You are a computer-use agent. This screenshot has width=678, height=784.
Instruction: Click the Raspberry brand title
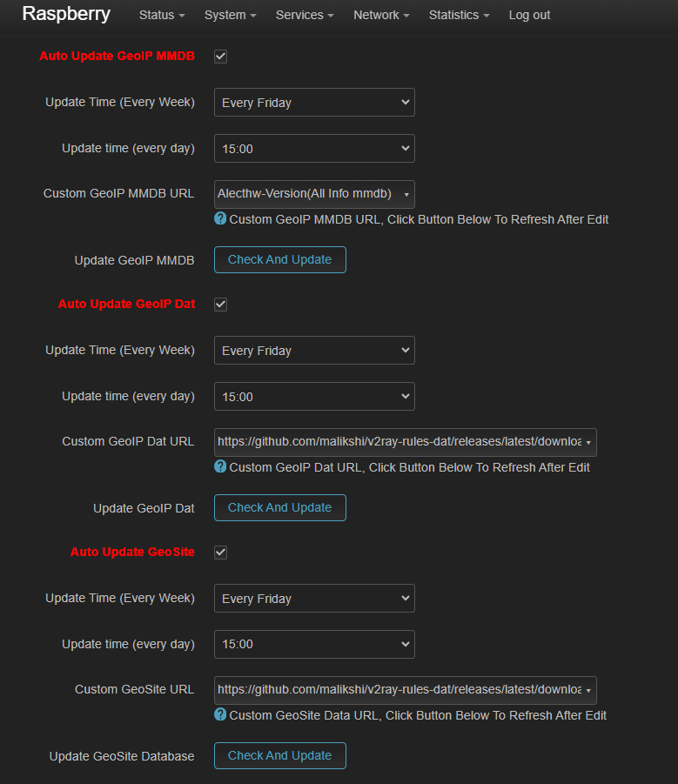click(66, 14)
